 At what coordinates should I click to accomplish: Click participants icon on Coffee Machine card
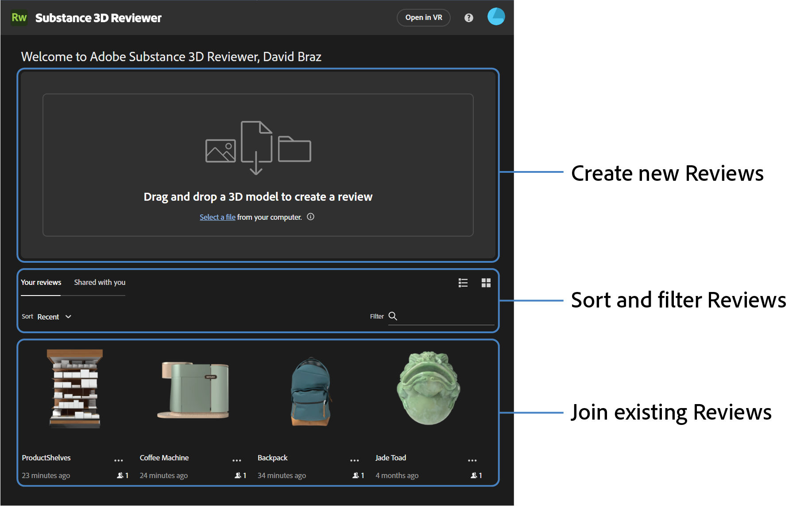pyautogui.click(x=238, y=475)
